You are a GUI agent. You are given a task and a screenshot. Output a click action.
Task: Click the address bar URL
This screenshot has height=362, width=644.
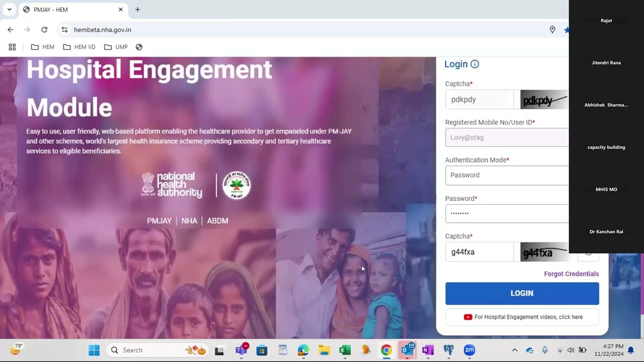coord(103,30)
